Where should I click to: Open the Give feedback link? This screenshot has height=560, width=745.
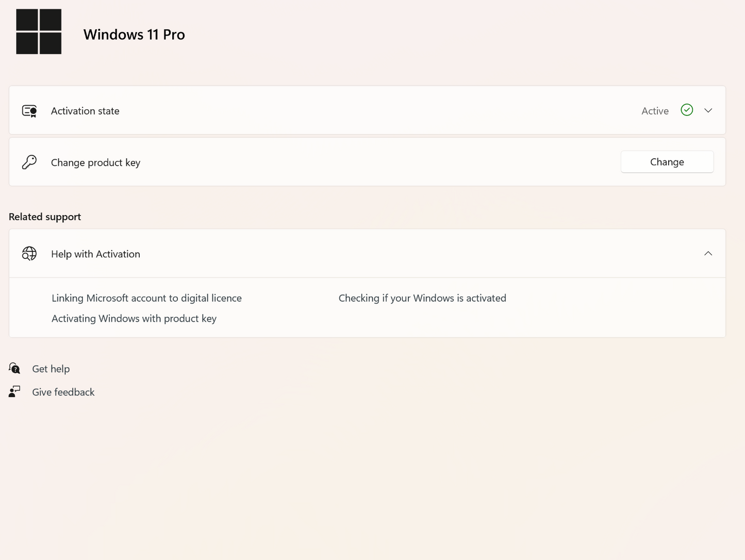tap(63, 392)
